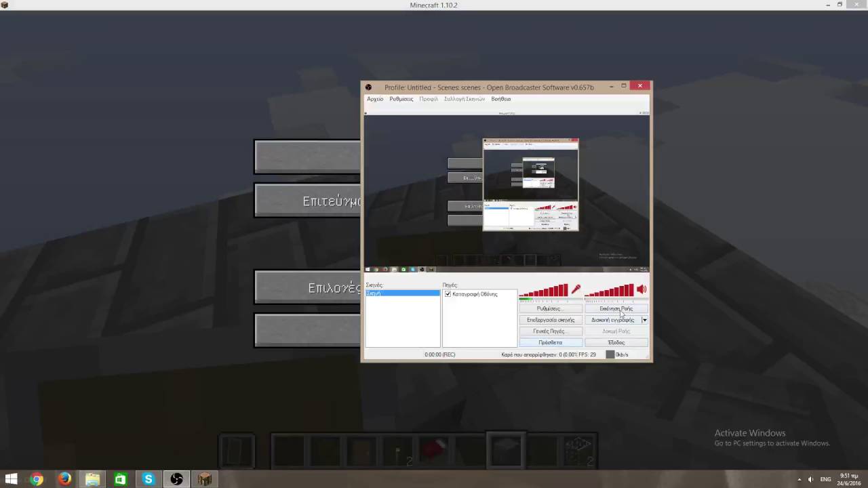Open the Ρυθμίσεις menu in OBS

pyautogui.click(x=401, y=99)
